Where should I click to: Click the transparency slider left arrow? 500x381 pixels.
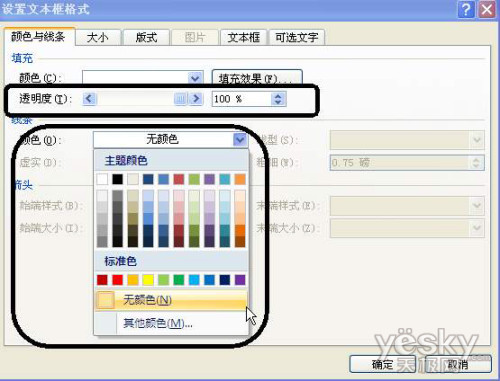pos(89,99)
